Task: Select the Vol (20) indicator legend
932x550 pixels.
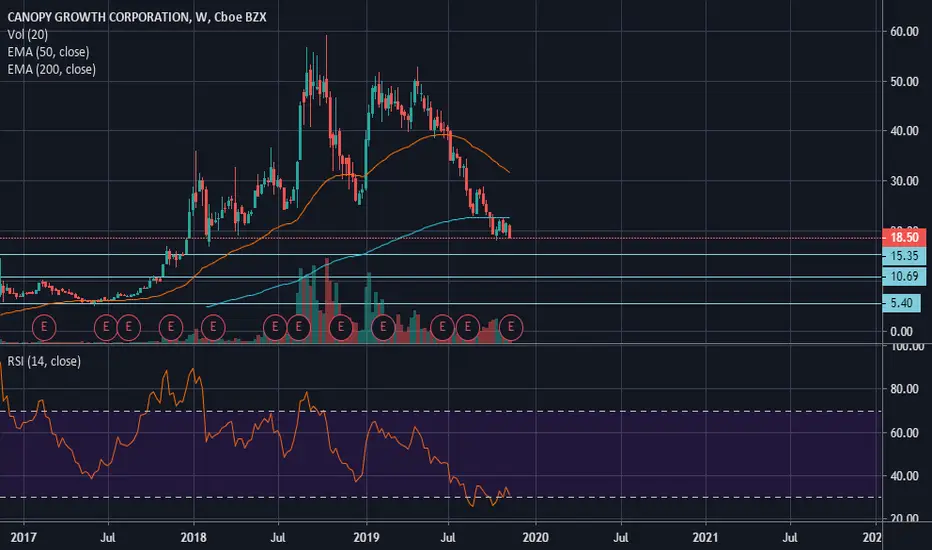Action: [27, 34]
